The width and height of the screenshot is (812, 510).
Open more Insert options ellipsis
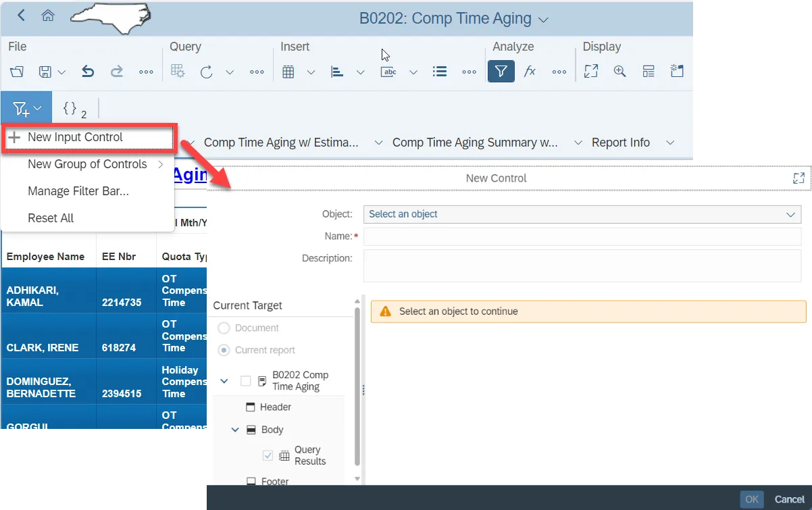pos(469,72)
